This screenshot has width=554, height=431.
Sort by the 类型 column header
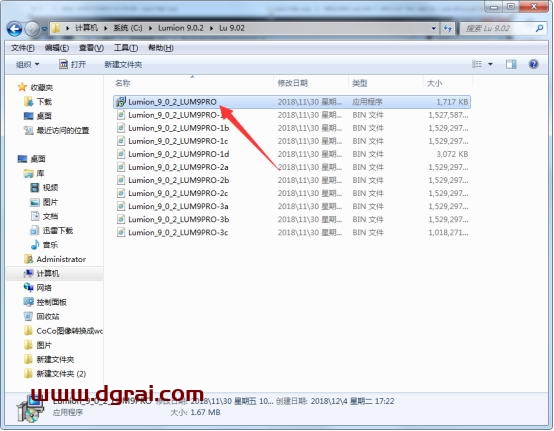(x=360, y=83)
